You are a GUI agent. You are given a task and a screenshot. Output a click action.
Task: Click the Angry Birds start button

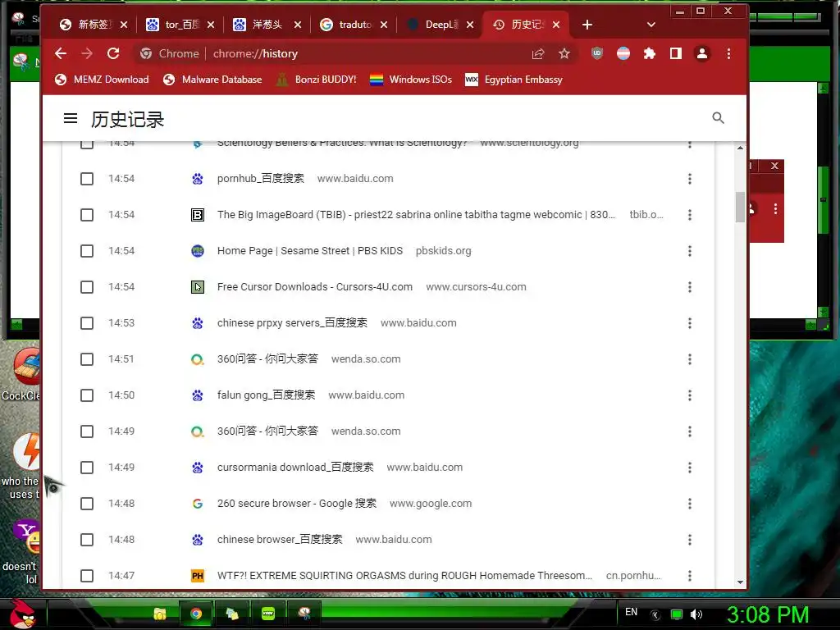pyautogui.click(x=21, y=614)
